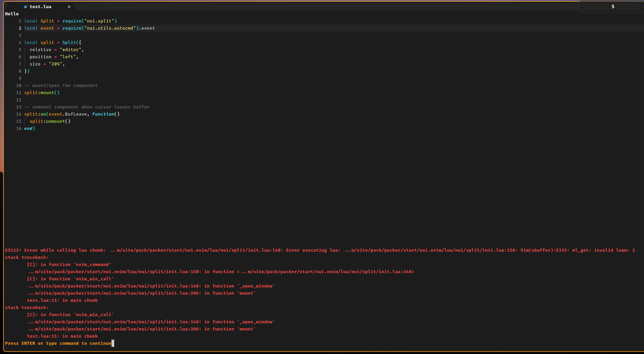Close the test.lua tab

pos(69,6)
